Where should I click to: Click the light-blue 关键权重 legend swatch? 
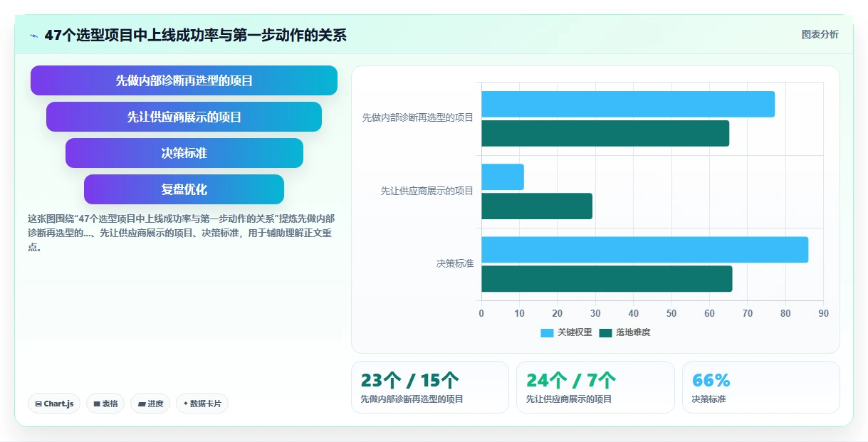coord(547,332)
